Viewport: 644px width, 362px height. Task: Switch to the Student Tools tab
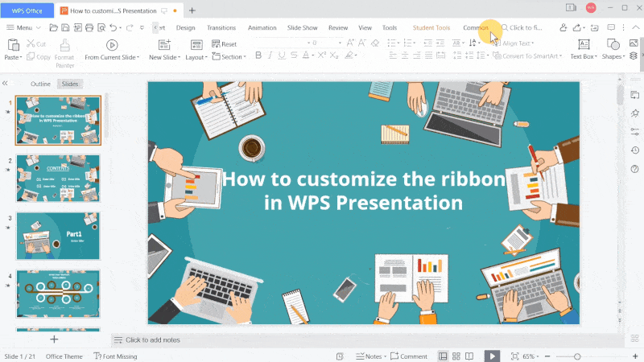pyautogui.click(x=431, y=27)
